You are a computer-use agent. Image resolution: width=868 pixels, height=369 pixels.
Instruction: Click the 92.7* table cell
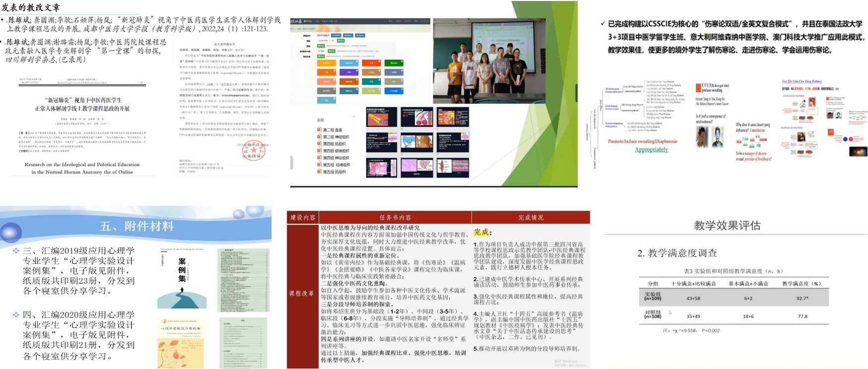[802, 299]
